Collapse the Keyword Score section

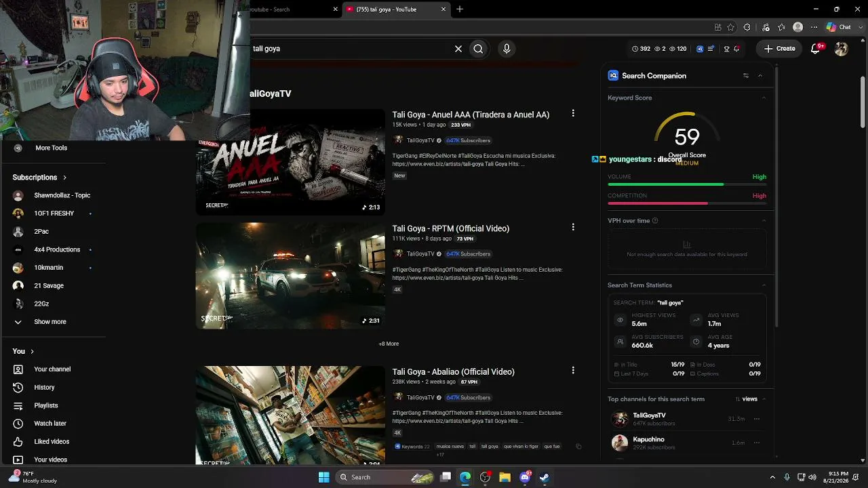[764, 98]
